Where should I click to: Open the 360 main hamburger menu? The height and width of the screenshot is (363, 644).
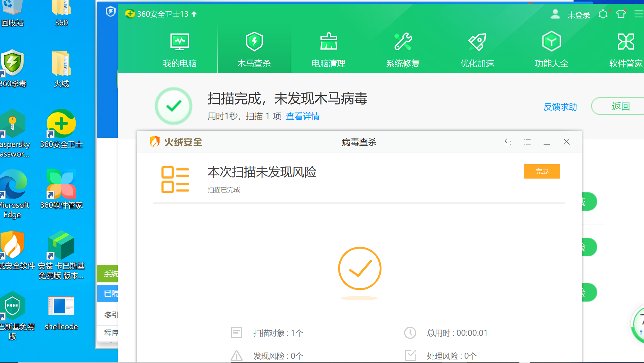click(x=638, y=14)
